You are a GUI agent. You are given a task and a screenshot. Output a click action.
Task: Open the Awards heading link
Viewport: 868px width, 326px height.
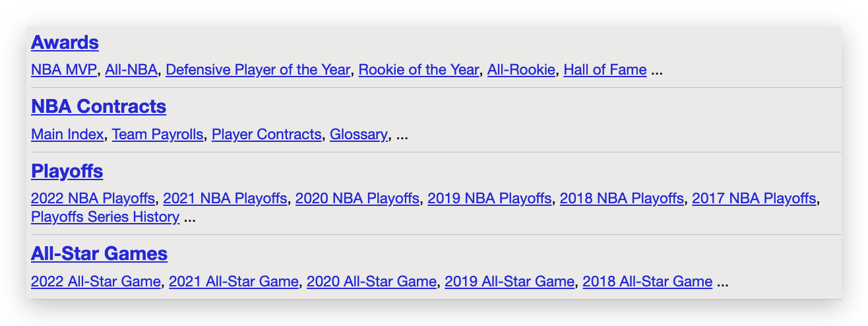(x=65, y=43)
